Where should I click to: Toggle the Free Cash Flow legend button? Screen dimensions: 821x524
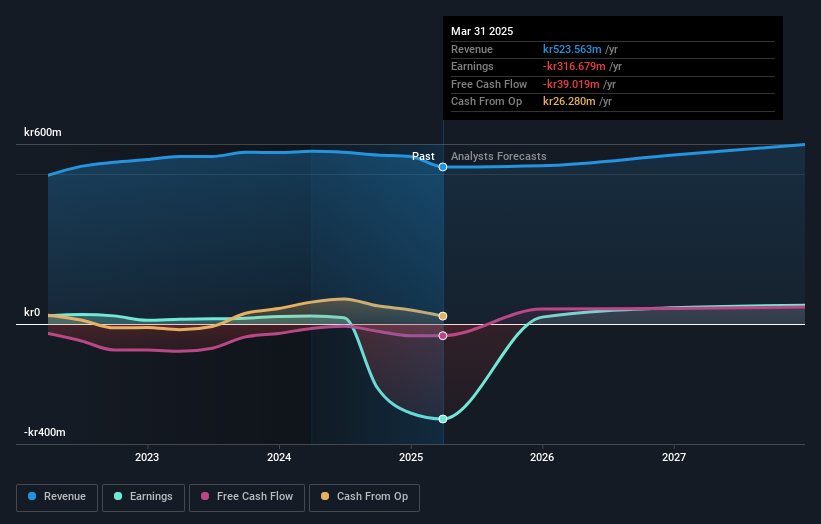247,497
